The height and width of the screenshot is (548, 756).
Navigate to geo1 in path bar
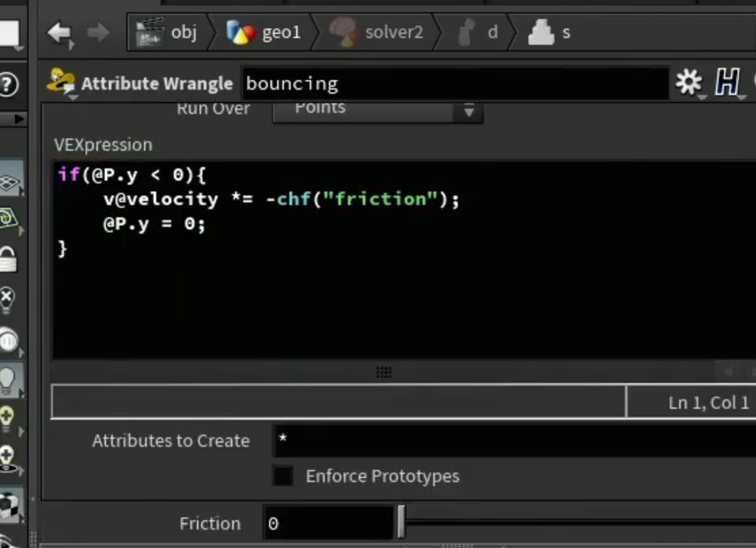tap(264, 33)
